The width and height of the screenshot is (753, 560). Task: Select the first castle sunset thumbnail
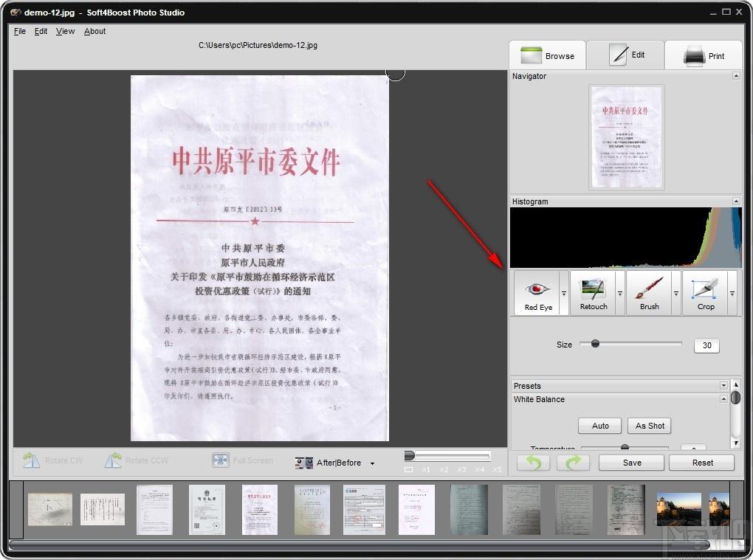click(678, 510)
